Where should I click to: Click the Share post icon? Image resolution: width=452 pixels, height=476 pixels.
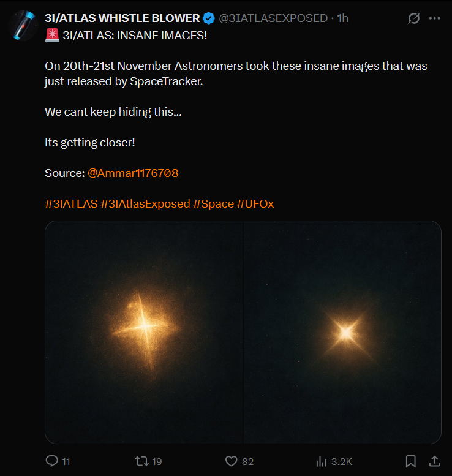click(x=434, y=461)
